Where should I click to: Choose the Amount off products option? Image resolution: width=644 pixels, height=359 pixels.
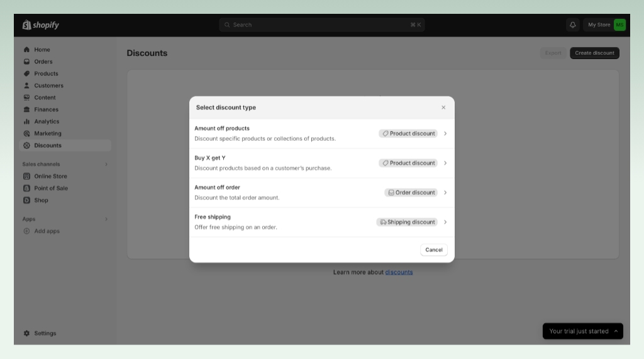click(322, 133)
